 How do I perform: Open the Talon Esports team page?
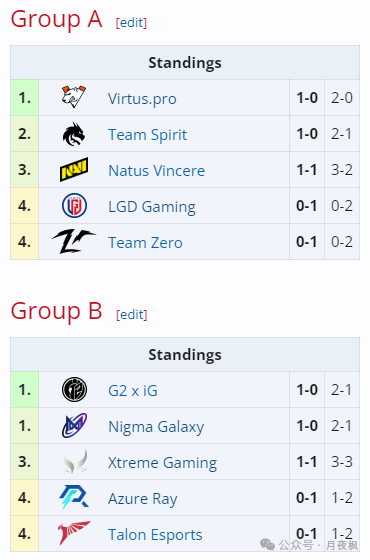pos(155,535)
